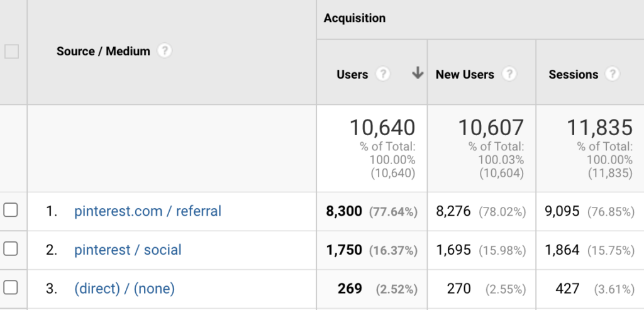The image size is (644, 310).
Task: Click help icon beside Sessions column
Action: pyautogui.click(x=612, y=74)
